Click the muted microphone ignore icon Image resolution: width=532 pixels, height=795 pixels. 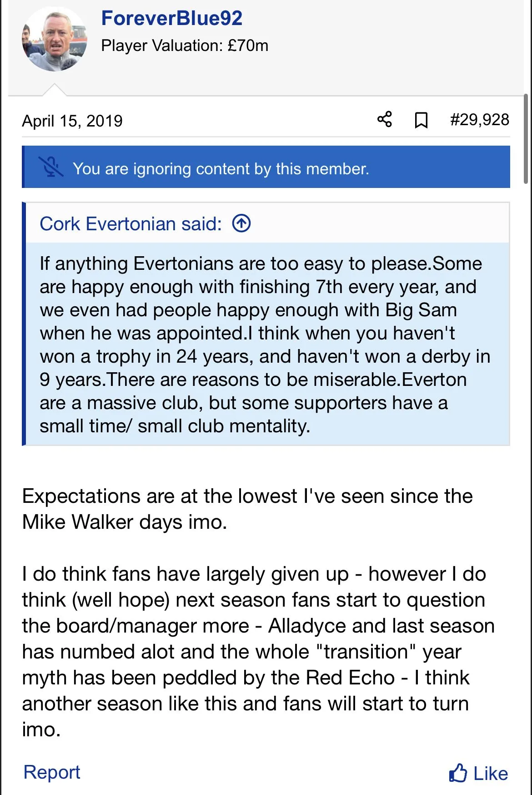tap(51, 167)
